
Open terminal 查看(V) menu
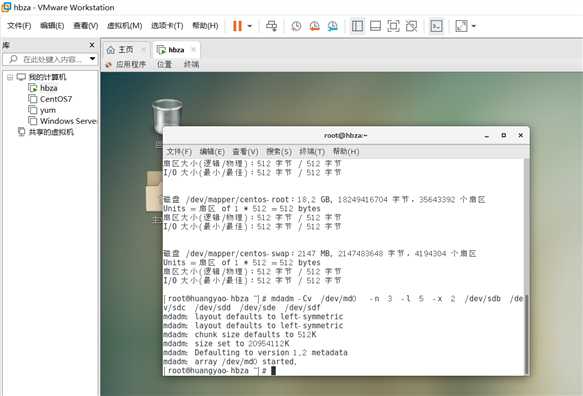(x=245, y=152)
